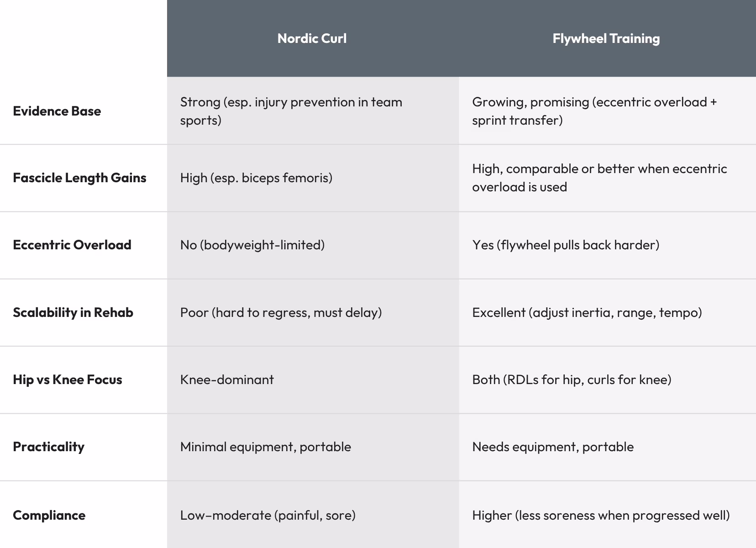This screenshot has width=756, height=548.
Task: Click the Nordic Curl column header
Action: [312, 38]
